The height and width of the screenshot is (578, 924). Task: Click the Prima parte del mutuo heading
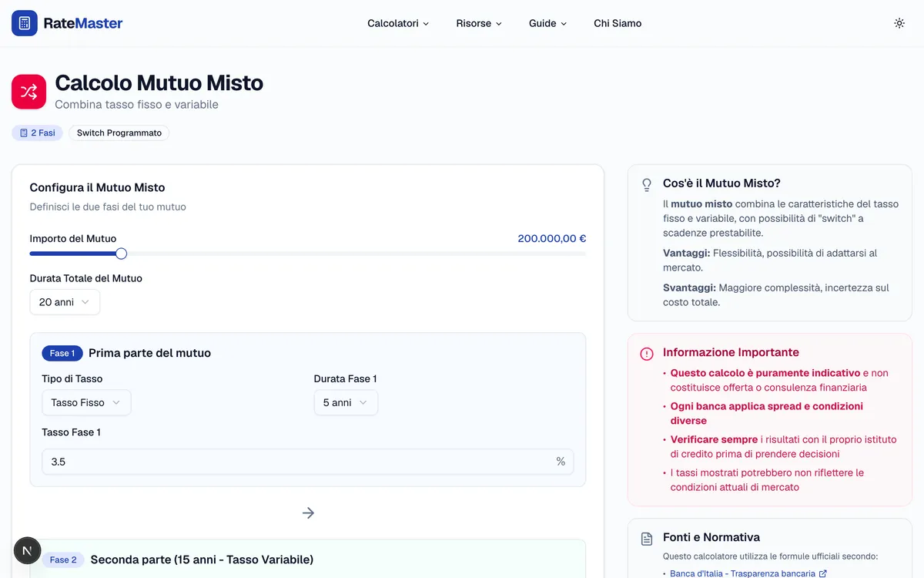click(x=149, y=353)
